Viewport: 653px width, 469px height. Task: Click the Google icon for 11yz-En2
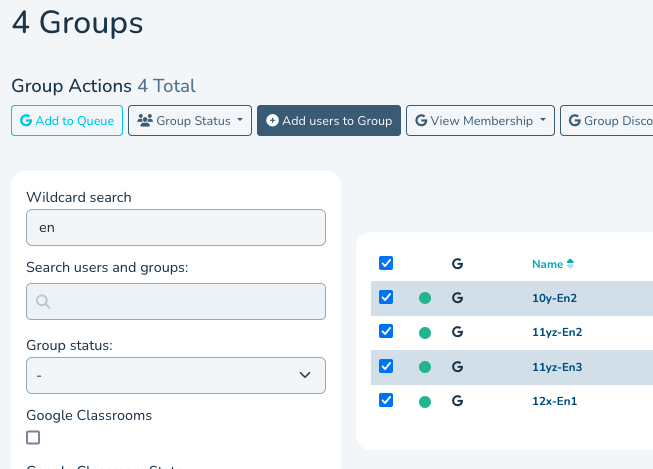pos(457,332)
